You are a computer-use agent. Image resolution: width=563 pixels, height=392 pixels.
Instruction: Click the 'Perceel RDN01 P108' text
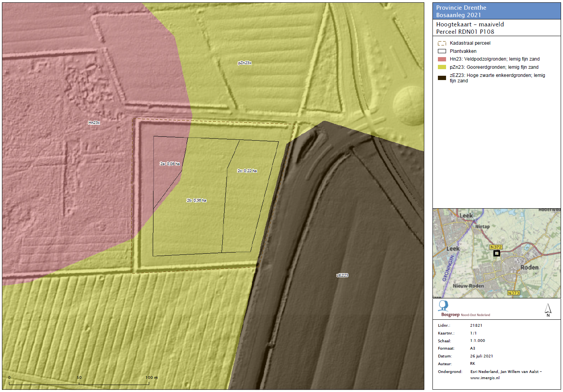coord(465,32)
